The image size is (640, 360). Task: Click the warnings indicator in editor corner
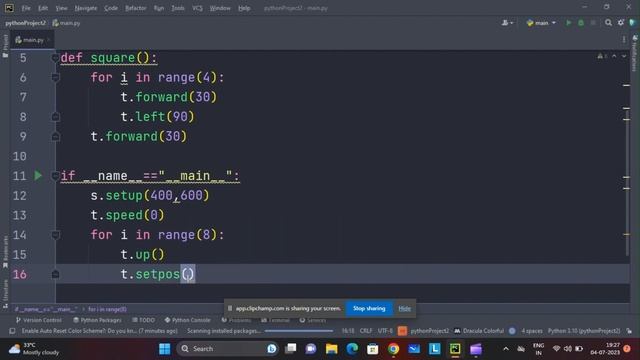(602, 56)
